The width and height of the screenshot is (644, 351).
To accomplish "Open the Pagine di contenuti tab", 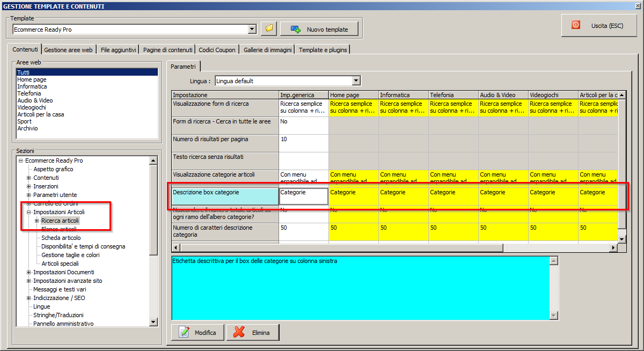I will (168, 50).
